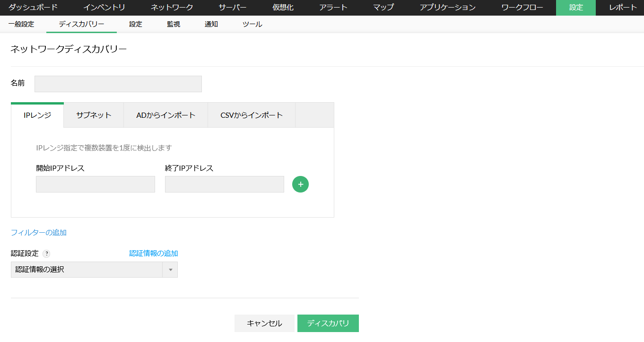This screenshot has height=342, width=644.
Task: Open the フィルターの追加 link
Action: click(x=39, y=232)
